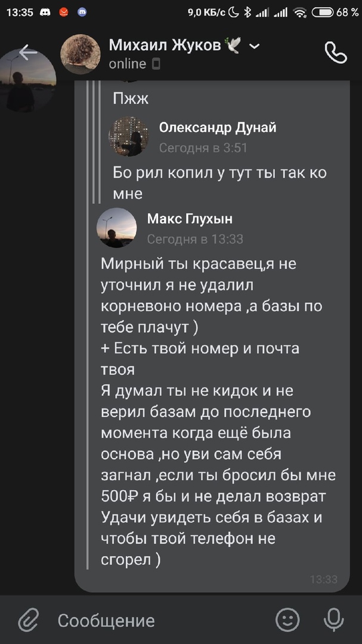Tap the Пжж forwarded message text

pyautogui.click(x=131, y=98)
